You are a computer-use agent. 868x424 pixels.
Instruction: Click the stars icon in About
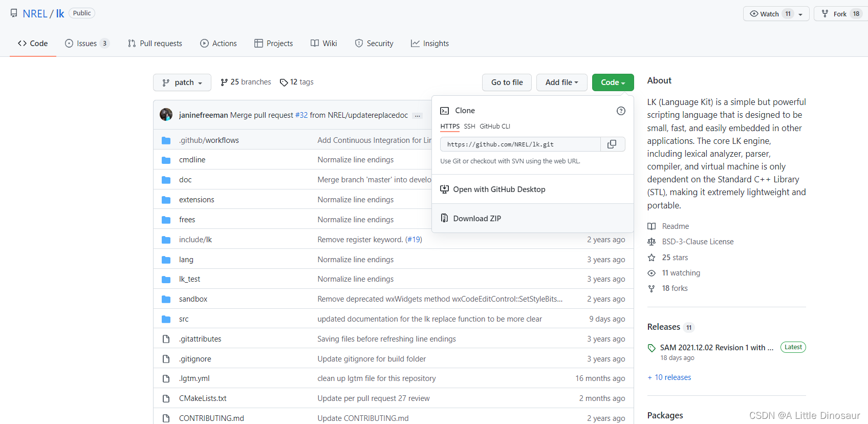pyautogui.click(x=652, y=258)
